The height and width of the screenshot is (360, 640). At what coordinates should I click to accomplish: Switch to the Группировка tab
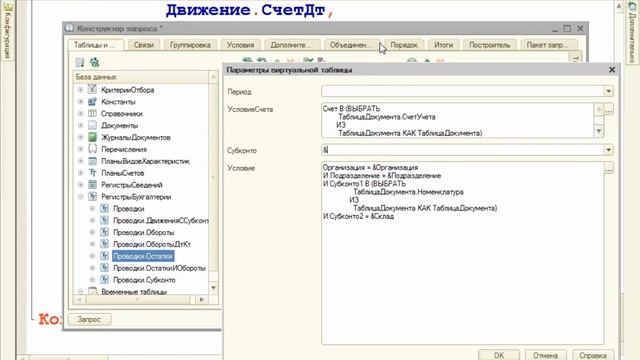point(190,45)
